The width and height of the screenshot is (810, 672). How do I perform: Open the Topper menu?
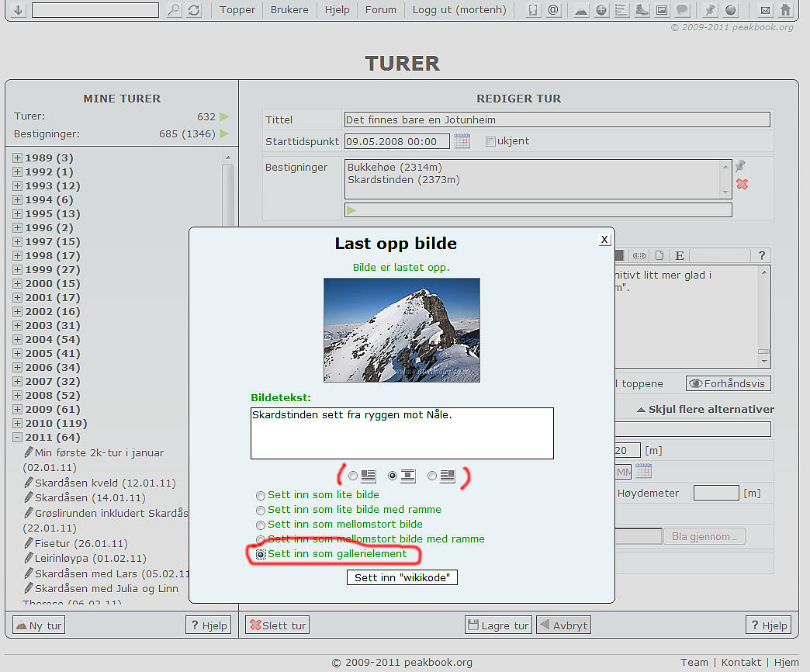pyautogui.click(x=237, y=10)
